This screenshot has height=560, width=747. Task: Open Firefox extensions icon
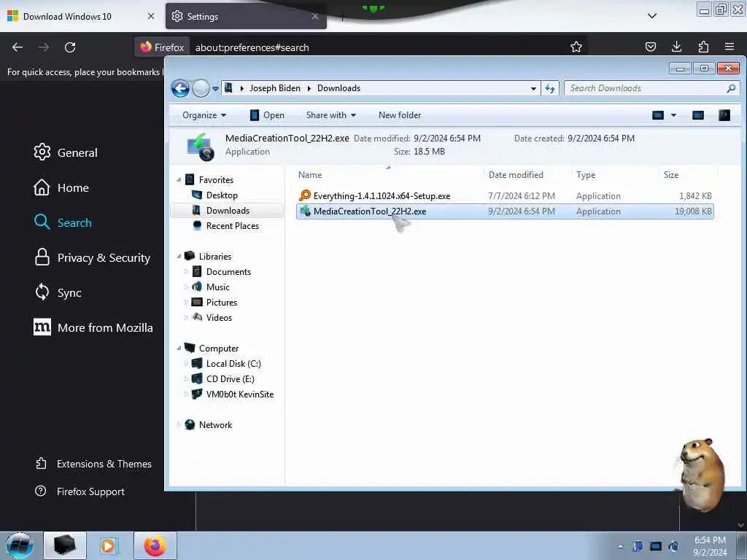703,47
